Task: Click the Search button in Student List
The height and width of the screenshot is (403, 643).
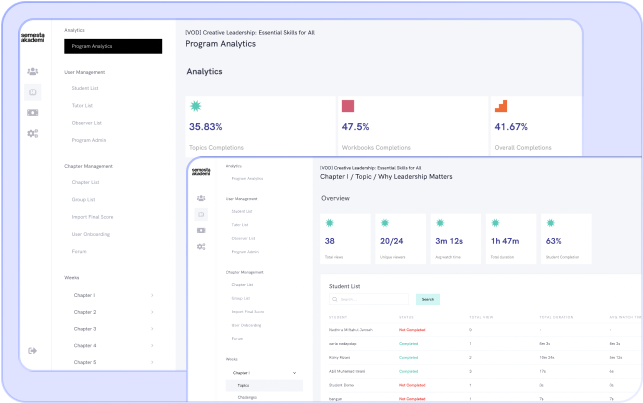Action: [x=428, y=299]
